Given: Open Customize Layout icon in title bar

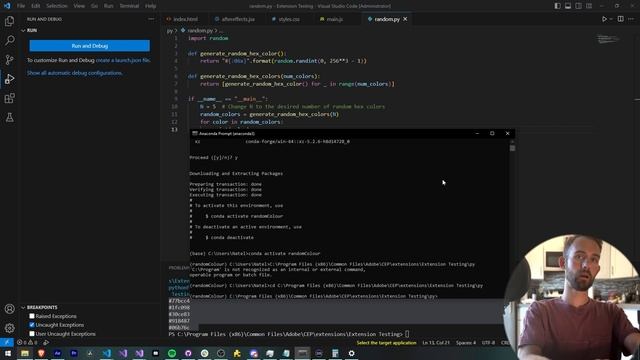Looking at the screenshot, I should point(589,6).
